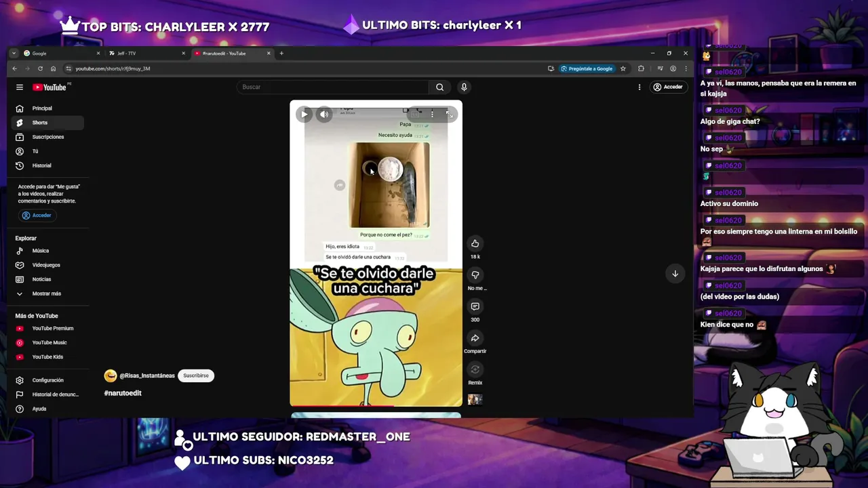The width and height of the screenshot is (868, 488).
Task: View site information icon in address bar
Action: click(x=68, y=68)
